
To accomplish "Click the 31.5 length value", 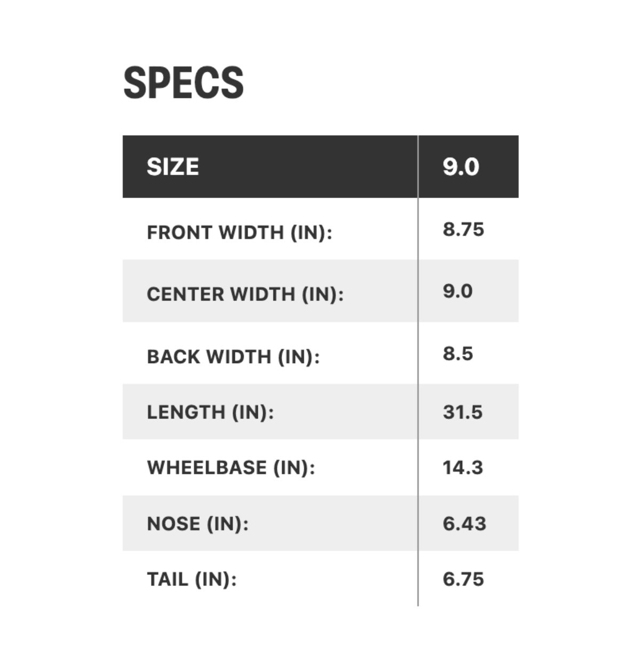I will click(462, 412).
